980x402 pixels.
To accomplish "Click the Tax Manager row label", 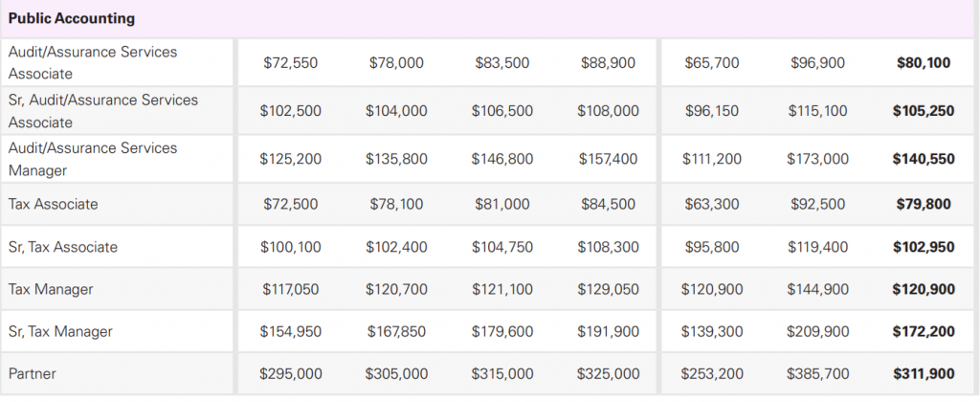I will point(51,288).
